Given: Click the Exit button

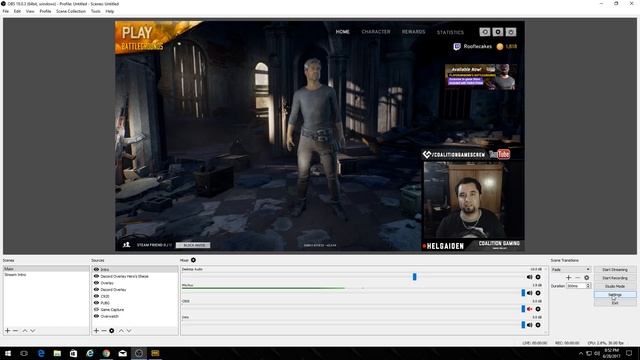Looking at the screenshot, I should click(x=615, y=302).
